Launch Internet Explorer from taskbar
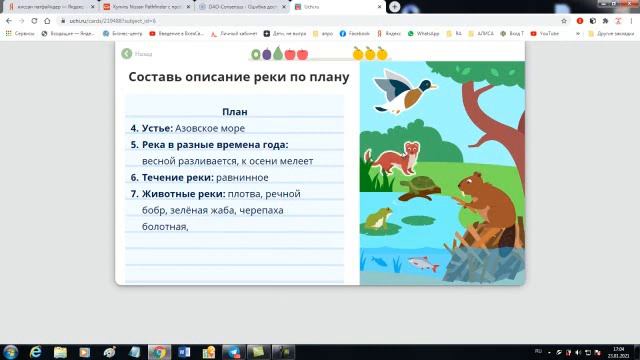The width and height of the screenshot is (640, 360). click(x=36, y=352)
